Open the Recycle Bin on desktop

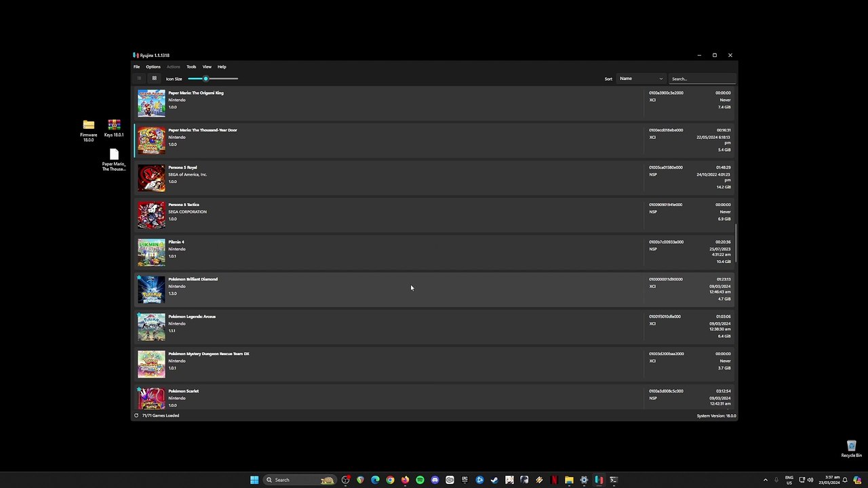(x=852, y=449)
